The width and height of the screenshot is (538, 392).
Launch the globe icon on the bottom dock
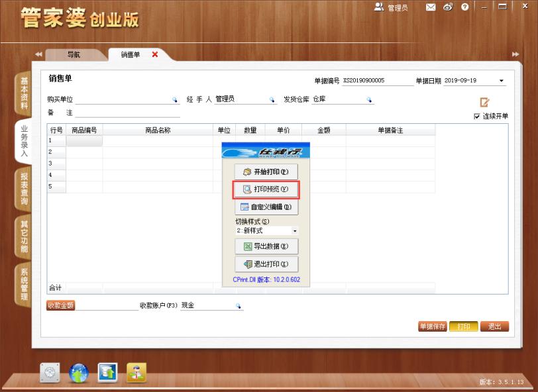tap(78, 373)
